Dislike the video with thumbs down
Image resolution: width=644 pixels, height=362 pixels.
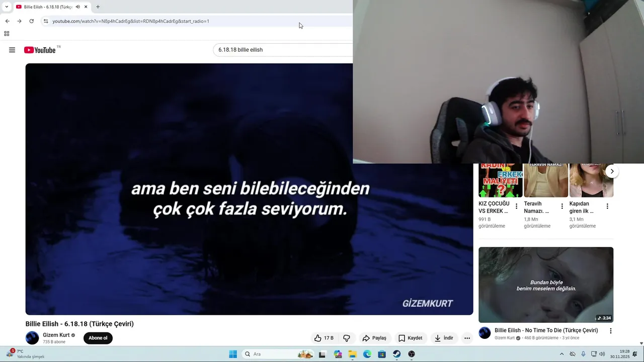click(x=347, y=338)
